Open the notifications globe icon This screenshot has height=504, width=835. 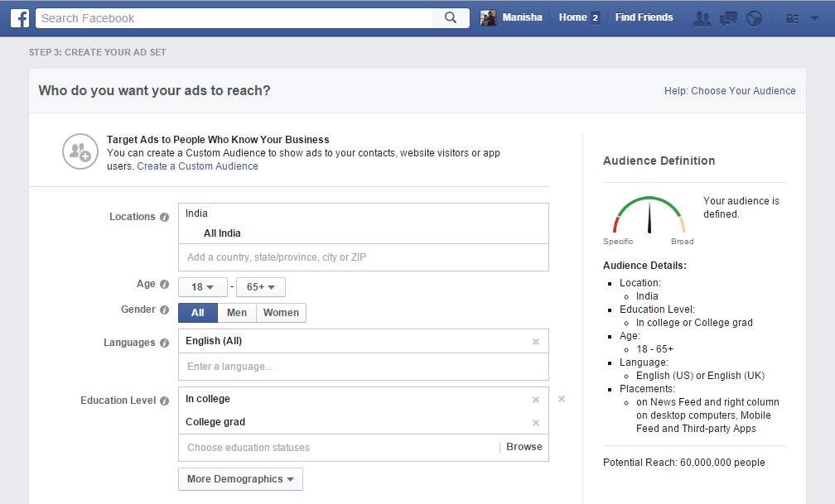754,18
